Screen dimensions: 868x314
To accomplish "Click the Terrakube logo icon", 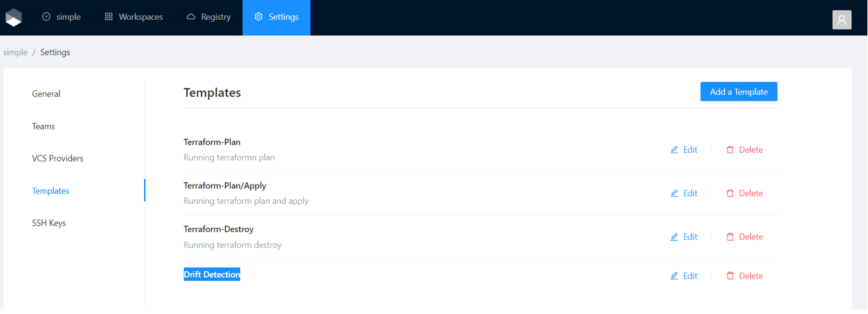I will pos(14,17).
